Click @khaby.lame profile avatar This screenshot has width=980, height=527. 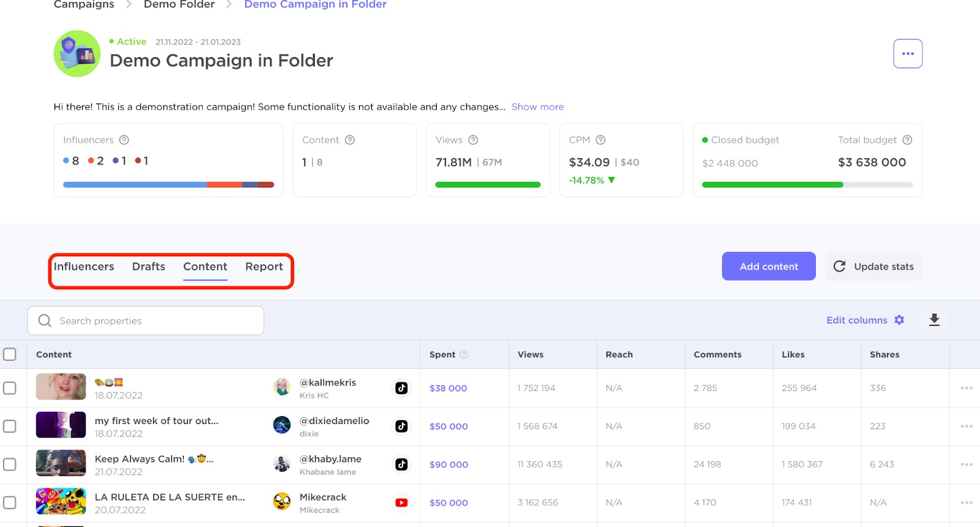[282, 463]
